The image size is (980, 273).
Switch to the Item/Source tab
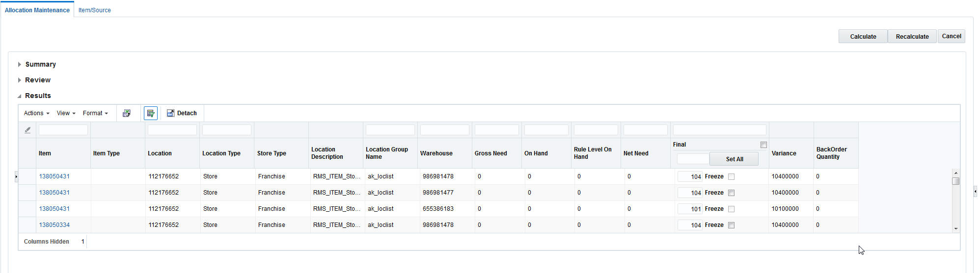point(95,10)
